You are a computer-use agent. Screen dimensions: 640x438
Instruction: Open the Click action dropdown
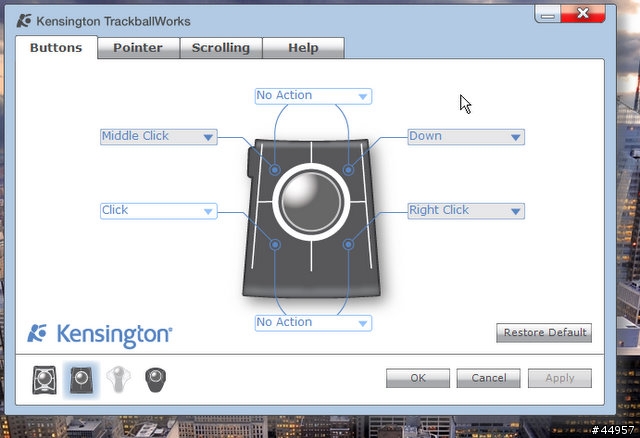pos(159,211)
